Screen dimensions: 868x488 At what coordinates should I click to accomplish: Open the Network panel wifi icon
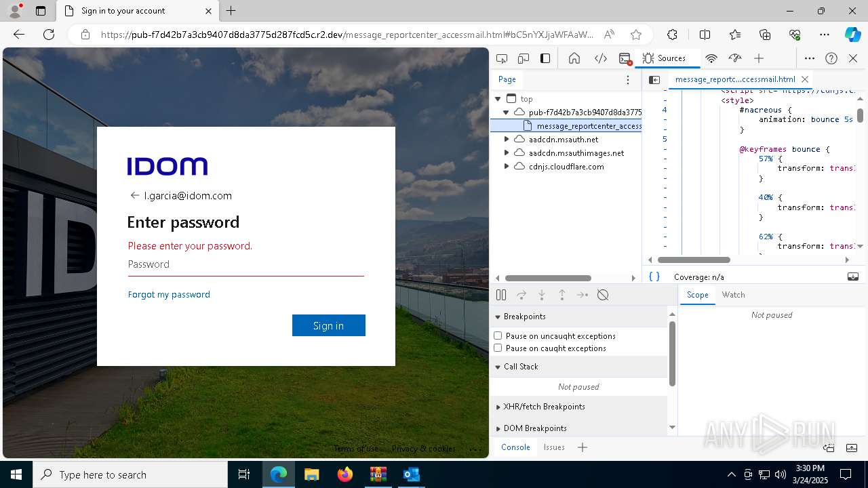(711, 58)
